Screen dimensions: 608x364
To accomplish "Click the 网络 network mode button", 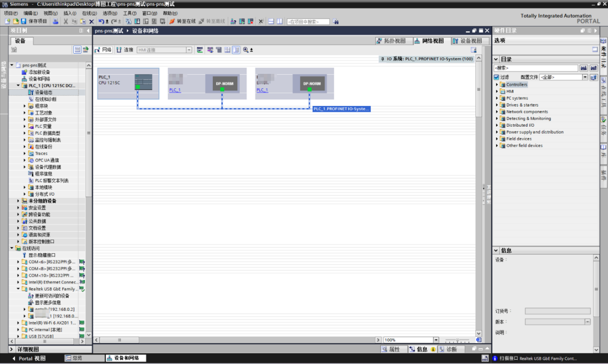I will (x=104, y=50).
